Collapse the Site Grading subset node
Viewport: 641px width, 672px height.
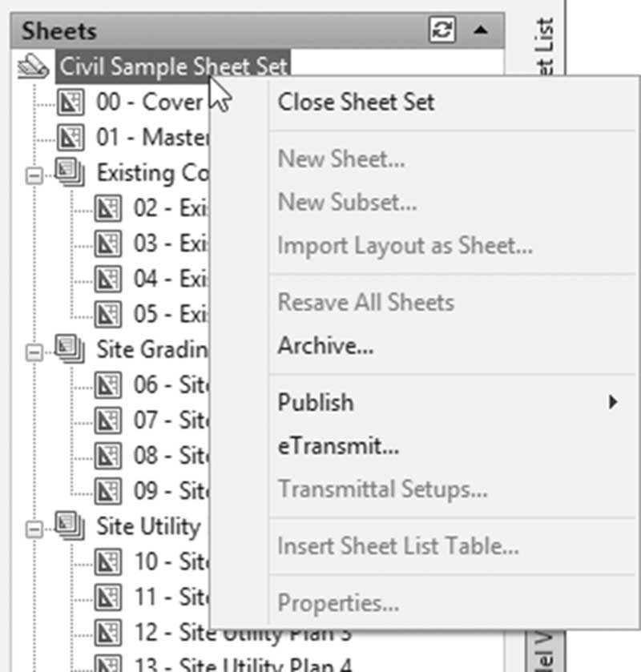point(34,352)
